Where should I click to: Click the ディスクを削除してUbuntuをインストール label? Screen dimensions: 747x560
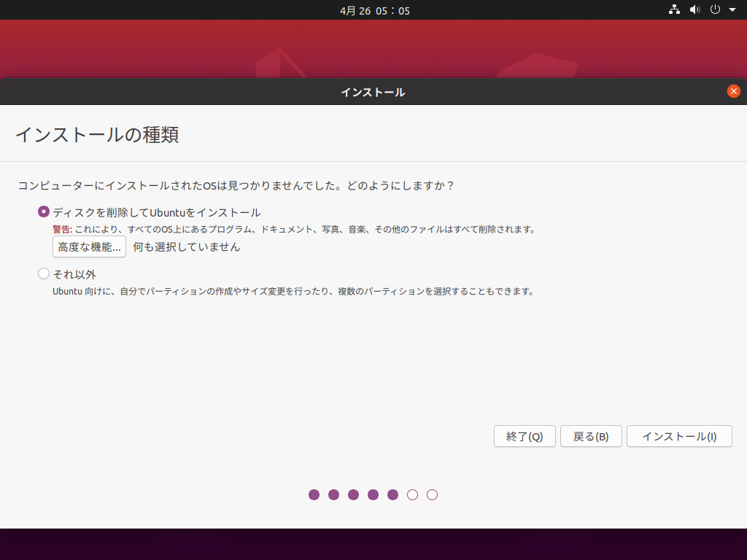[x=157, y=212]
